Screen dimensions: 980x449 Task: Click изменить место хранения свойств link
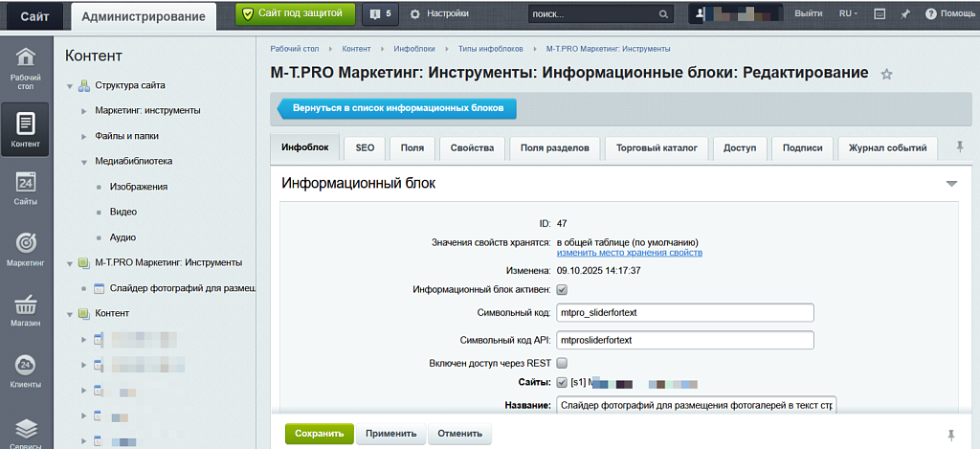coord(629,253)
